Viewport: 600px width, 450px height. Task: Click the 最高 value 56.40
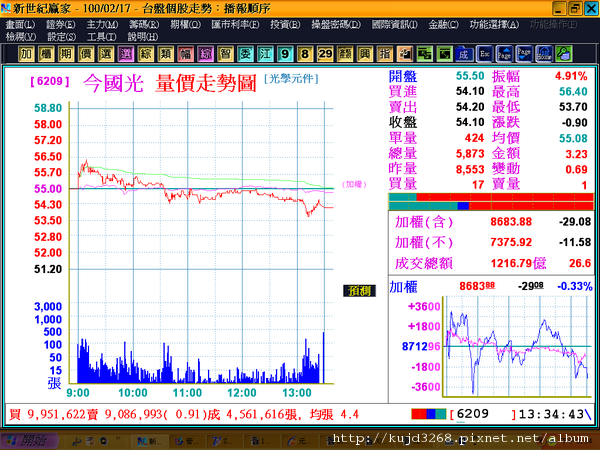(x=573, y=91)
